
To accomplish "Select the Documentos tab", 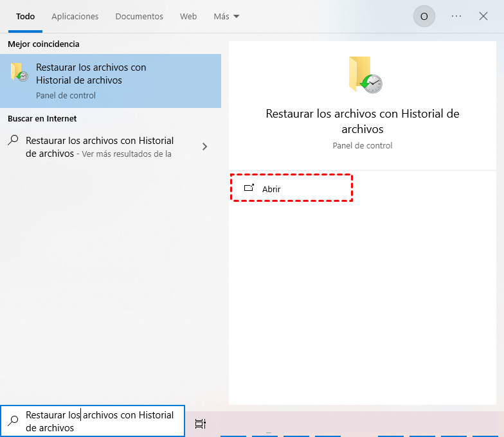I will pos(139,17).
